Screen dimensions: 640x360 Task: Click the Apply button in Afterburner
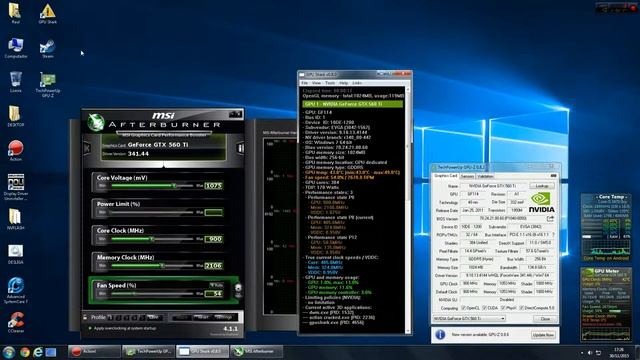tap(181, 317)
